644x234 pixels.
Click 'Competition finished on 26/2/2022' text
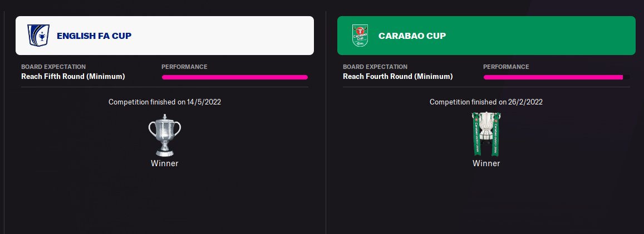click(486, 102)
